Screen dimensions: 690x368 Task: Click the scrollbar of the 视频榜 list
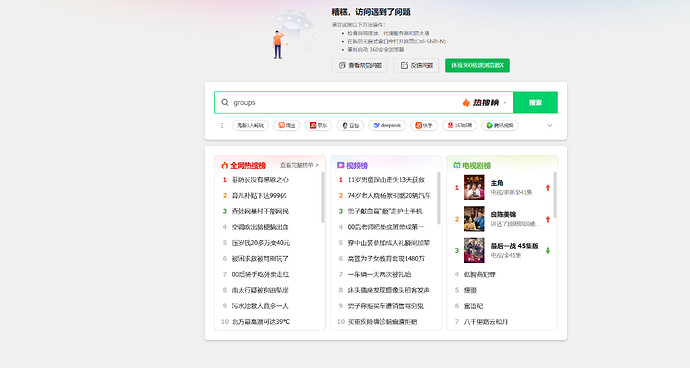point(439,198)
